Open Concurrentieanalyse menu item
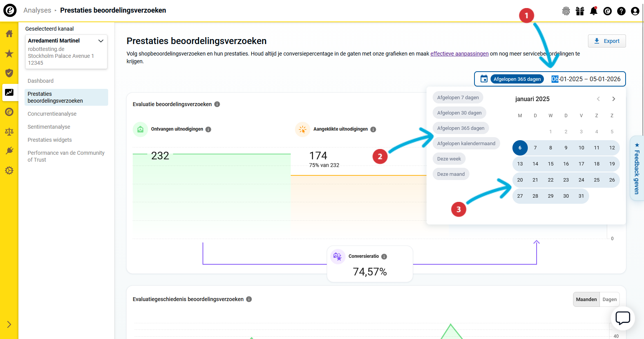 pyautogui.click(x=52, y=114)
